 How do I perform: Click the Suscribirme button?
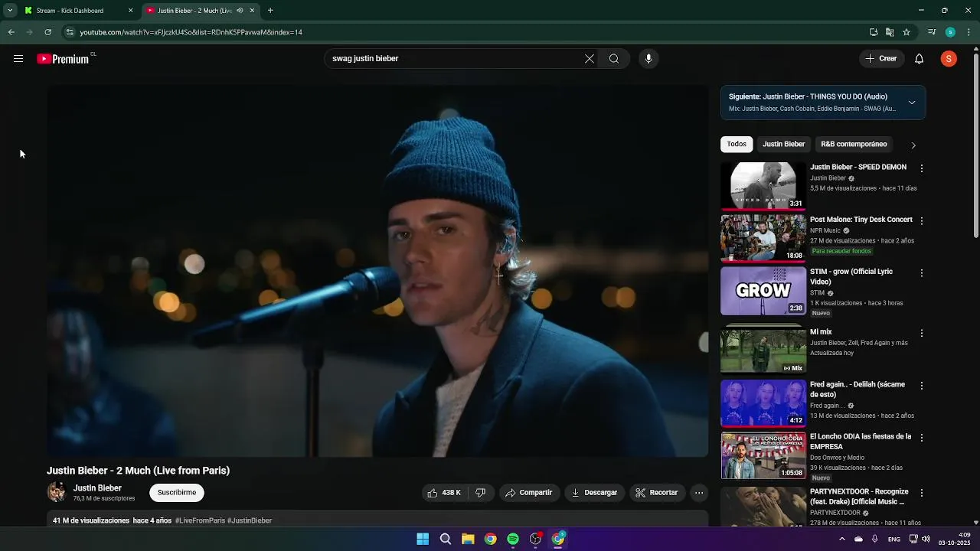coord(177,493)
